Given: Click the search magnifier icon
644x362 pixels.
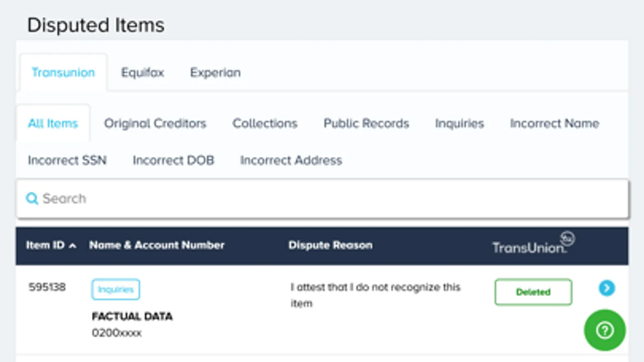Looking at the screenshot, I should 32,199.
